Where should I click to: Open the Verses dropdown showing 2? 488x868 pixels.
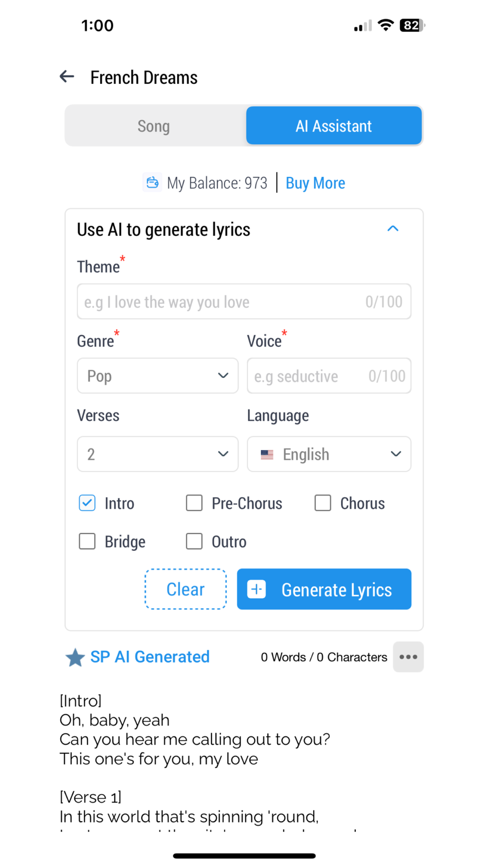pyautogui.click(x=158, y=454)
